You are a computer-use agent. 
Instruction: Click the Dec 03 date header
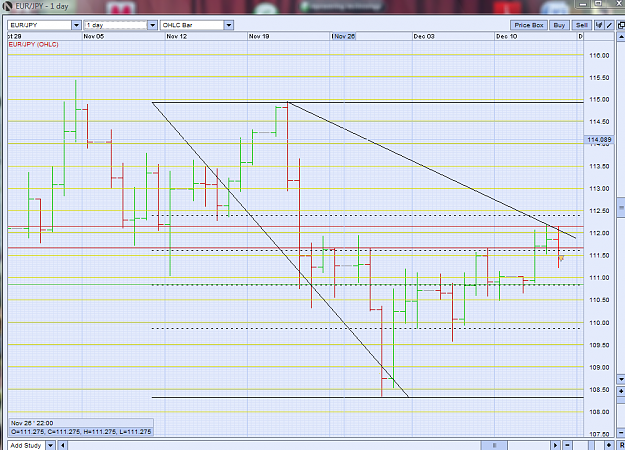point(424,36)
